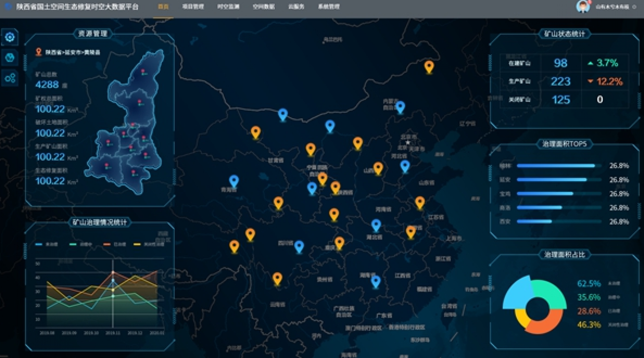
Task: Click the northeastern-most orange map pin
Action: pos(429,67)
